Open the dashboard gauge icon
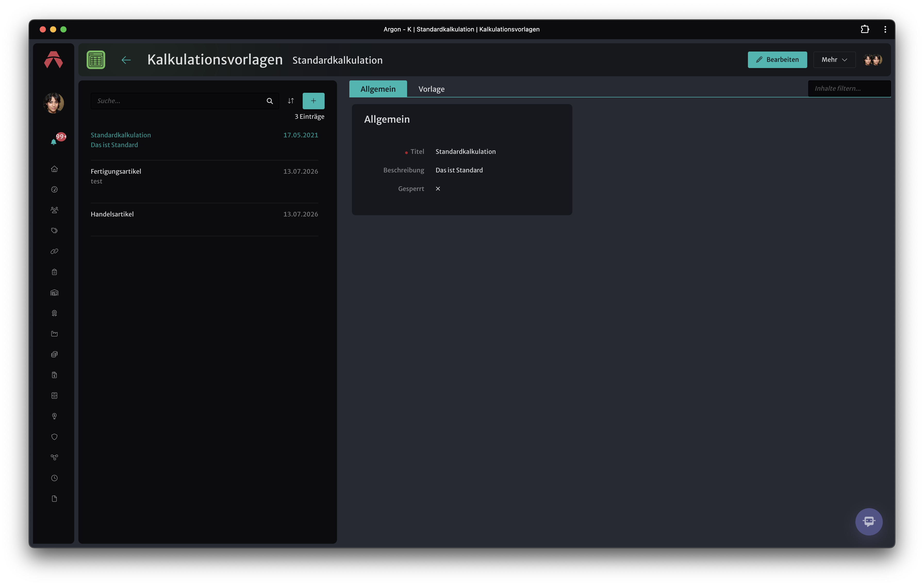This screenshot has width=924, height=586. coord(54,189)
